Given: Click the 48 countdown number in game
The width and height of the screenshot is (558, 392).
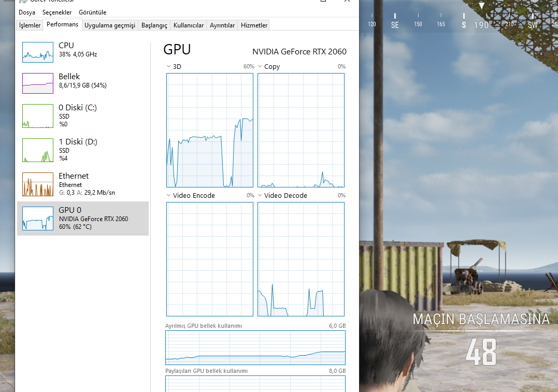Looking at the screenshot, I should click(481, 352).
